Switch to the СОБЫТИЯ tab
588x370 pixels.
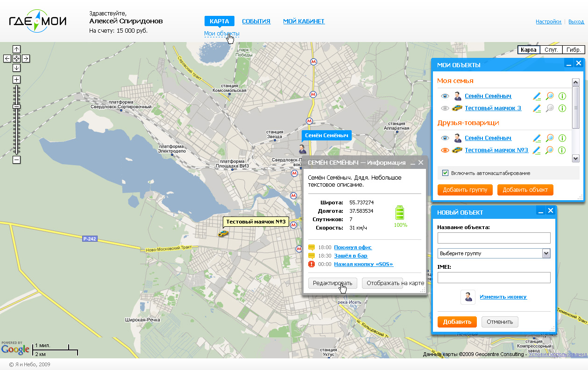256,21
